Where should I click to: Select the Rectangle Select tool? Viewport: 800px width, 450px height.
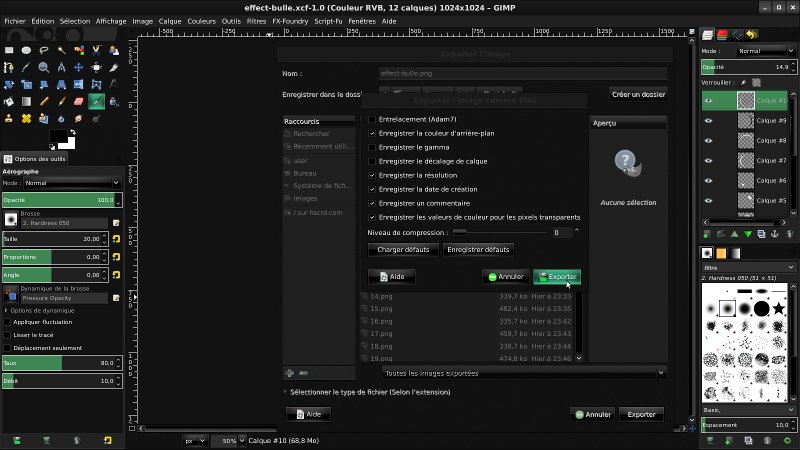pos(9,50)
